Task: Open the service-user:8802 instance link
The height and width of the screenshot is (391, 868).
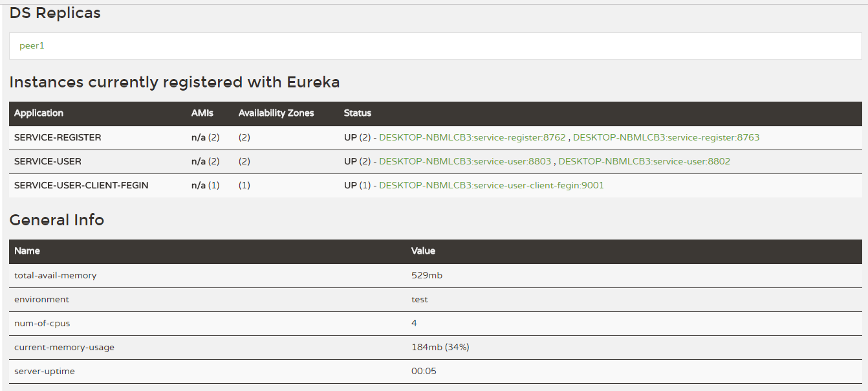Action: [x=644, y=161]
